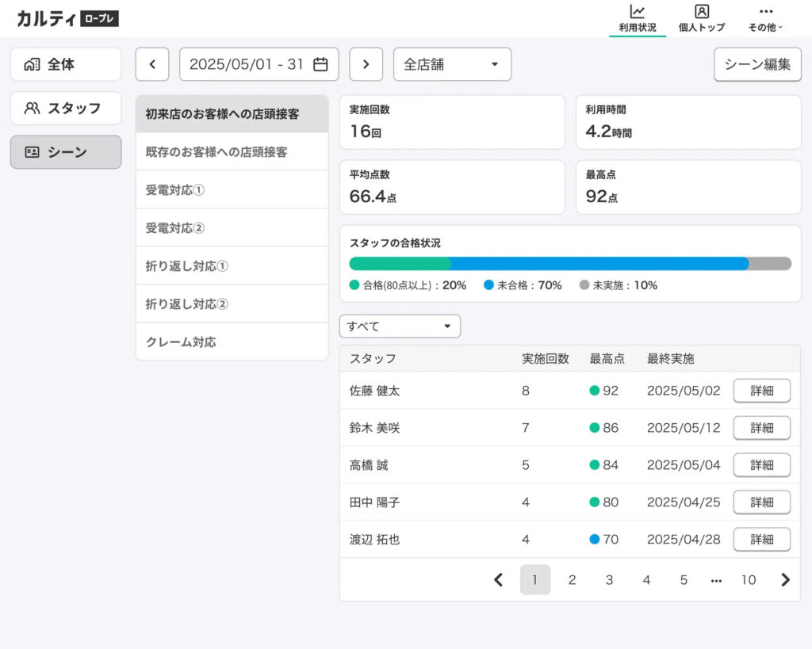Open the 利用状況 chart icon at top

[x=637, y=17]
